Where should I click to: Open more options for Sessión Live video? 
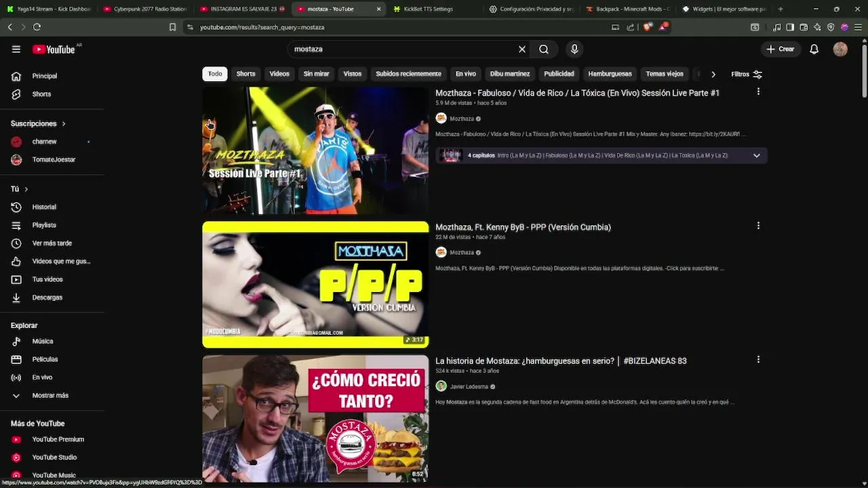[x=758, y=91]
